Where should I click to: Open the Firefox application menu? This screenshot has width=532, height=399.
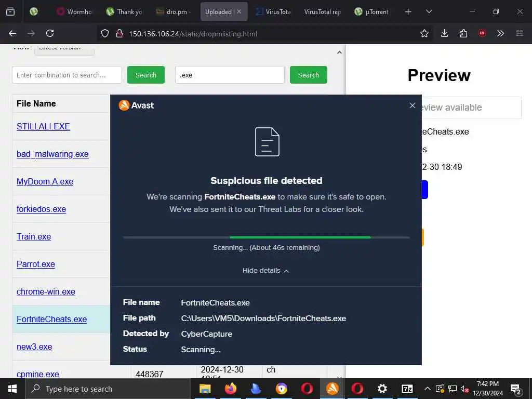[x=520, y=33]
